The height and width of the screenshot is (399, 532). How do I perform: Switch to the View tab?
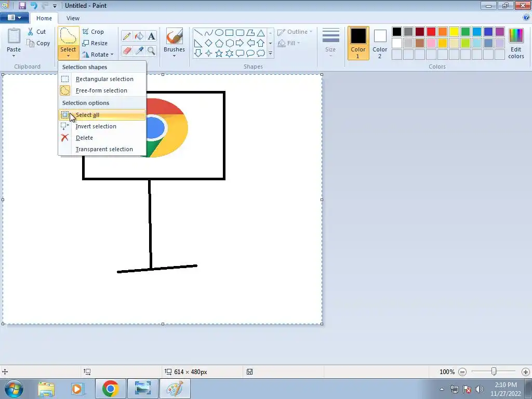(73, 18)
